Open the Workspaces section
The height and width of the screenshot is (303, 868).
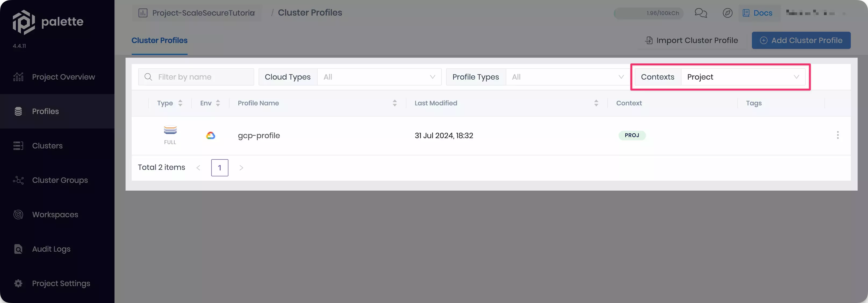[x=55, y=215]
